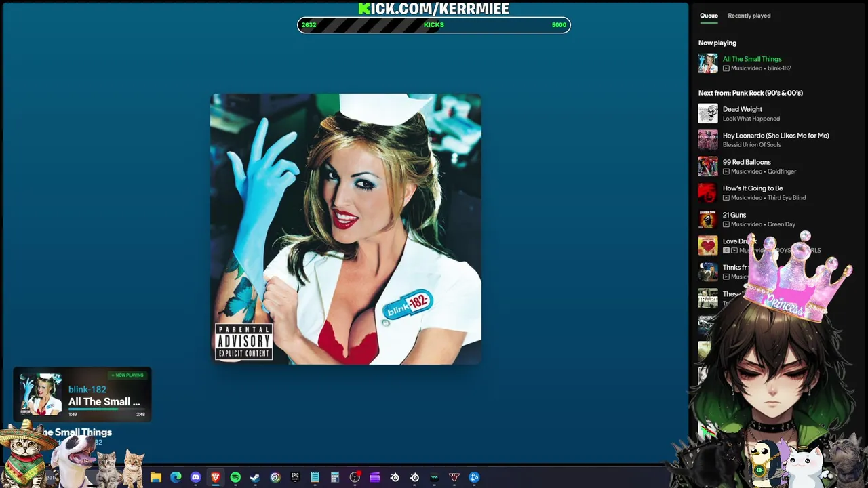Open the dark waveform app icon in the taskbar

tap(434, 477)
